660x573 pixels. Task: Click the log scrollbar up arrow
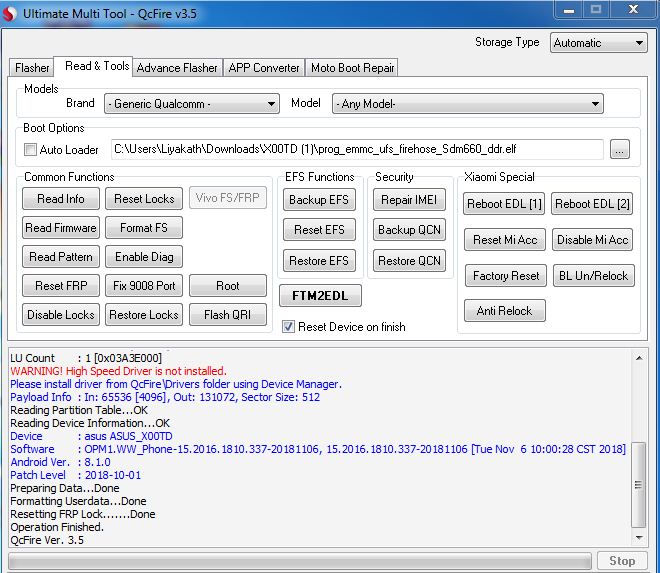coord(639,358)
